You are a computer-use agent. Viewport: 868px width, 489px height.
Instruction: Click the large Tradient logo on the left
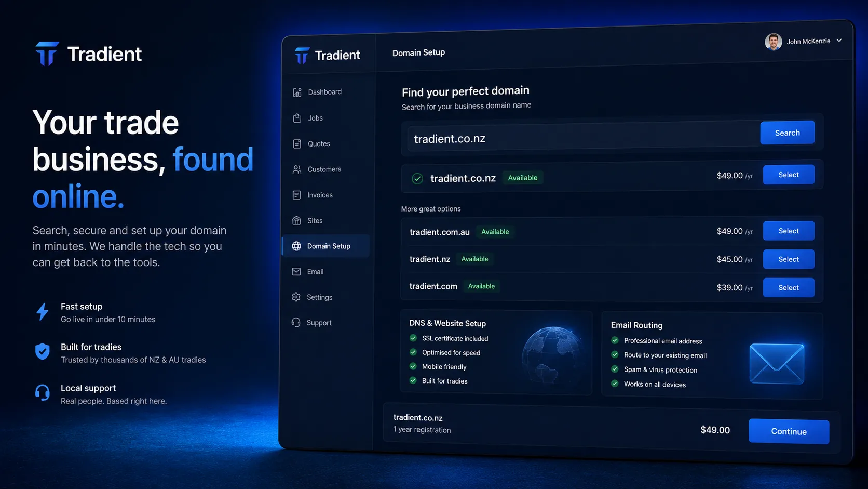pos(88,54)
